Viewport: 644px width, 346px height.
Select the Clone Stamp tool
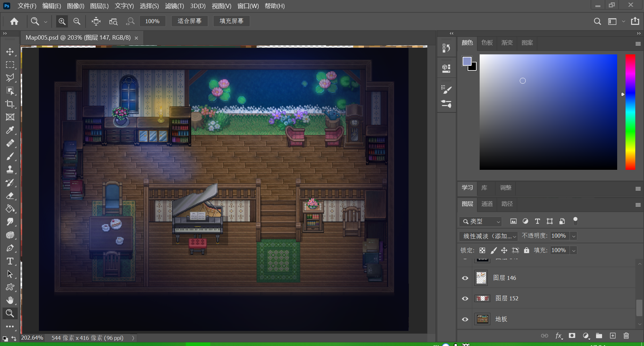(10, 169)
